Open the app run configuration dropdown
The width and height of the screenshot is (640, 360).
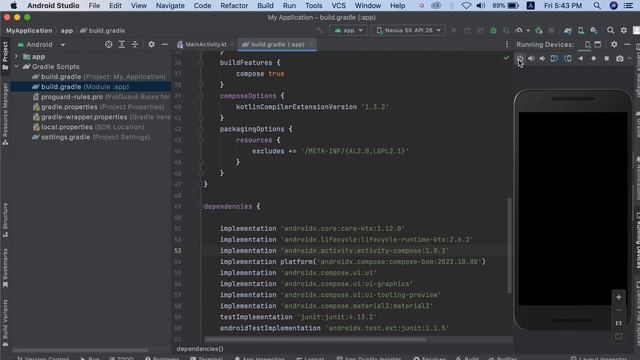[x=349, y=31]
